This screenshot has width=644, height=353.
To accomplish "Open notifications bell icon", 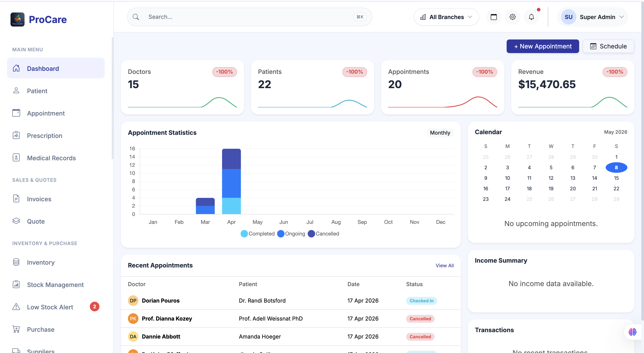I will point(531,17).
